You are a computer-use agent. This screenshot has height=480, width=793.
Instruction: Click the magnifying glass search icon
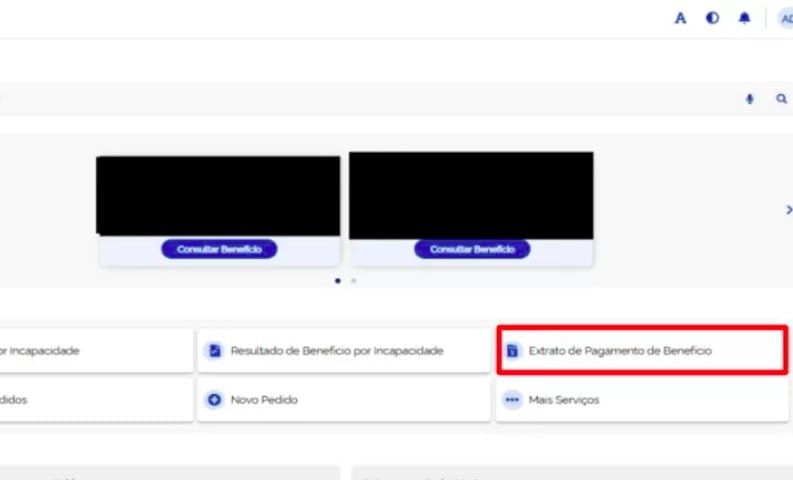[781, 99]
